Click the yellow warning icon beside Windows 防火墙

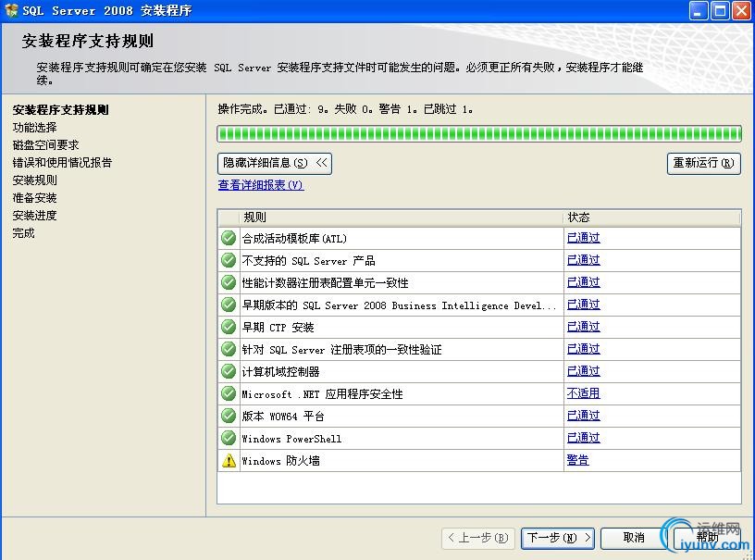(x=229, y=460)
